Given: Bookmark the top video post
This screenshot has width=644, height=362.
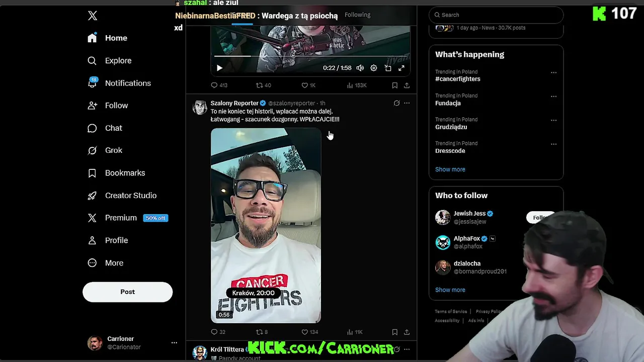Looking at the screenshot, I should (395, 85).
